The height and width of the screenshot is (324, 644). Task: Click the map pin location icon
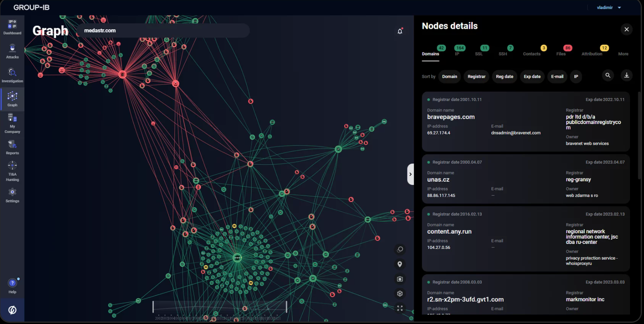pos(400,264)
